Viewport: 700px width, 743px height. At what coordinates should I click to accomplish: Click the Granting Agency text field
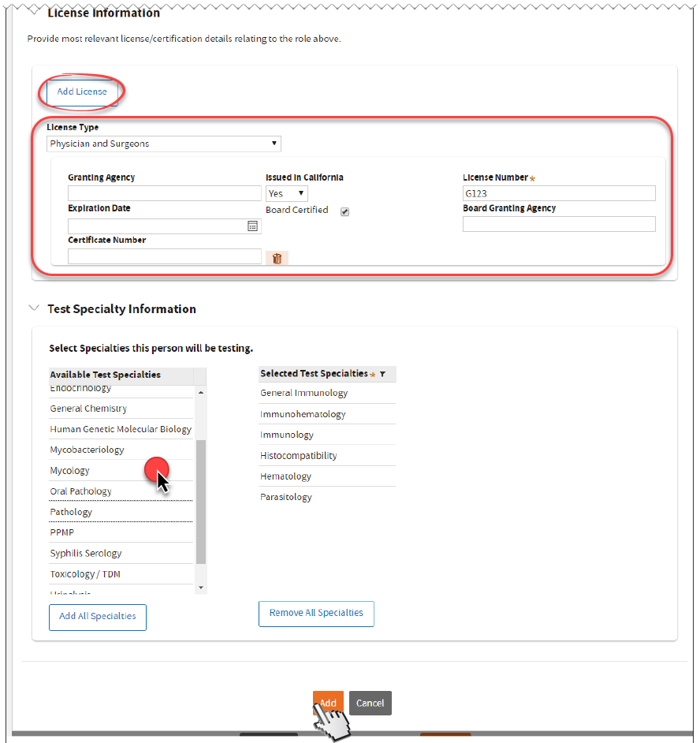click(x=164, y=194)
